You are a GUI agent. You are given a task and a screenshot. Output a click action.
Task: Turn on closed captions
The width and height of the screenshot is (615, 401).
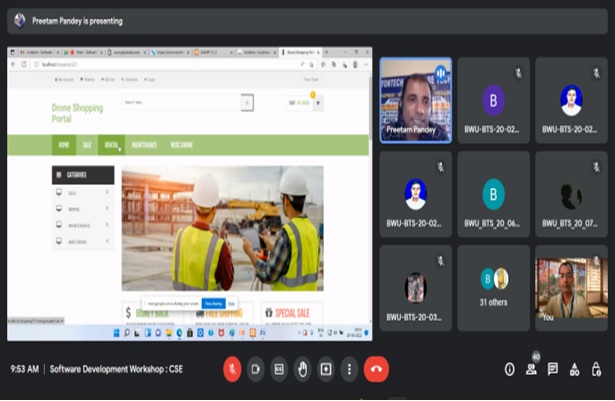coord(279,369)
